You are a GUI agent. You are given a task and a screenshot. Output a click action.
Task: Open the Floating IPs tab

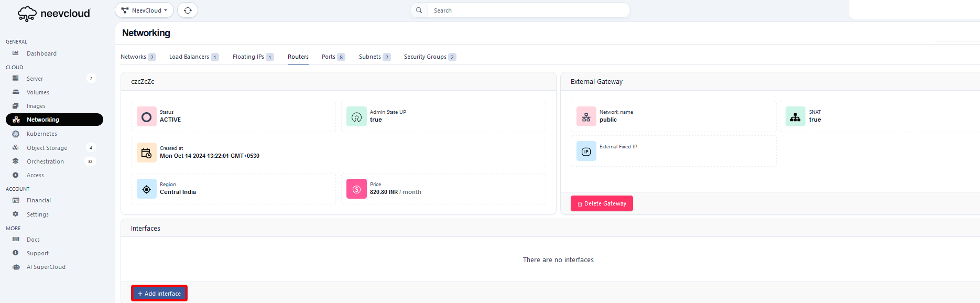point(248,57)
